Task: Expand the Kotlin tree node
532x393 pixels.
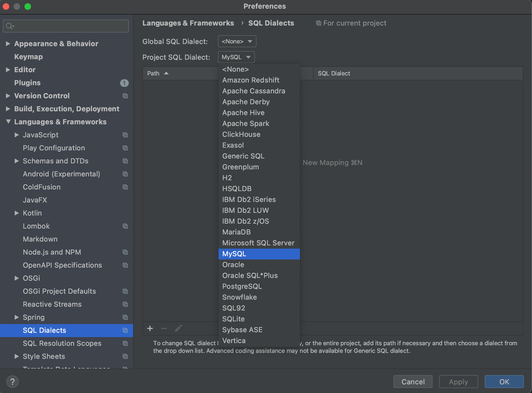Action: [x=17, y=213]
